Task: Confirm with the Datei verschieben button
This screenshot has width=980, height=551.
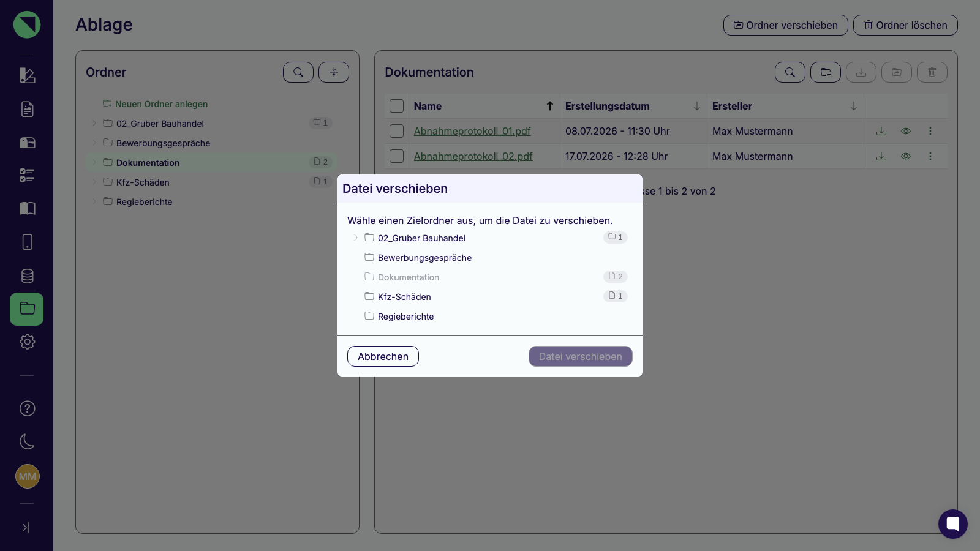Action: point(581,356)
